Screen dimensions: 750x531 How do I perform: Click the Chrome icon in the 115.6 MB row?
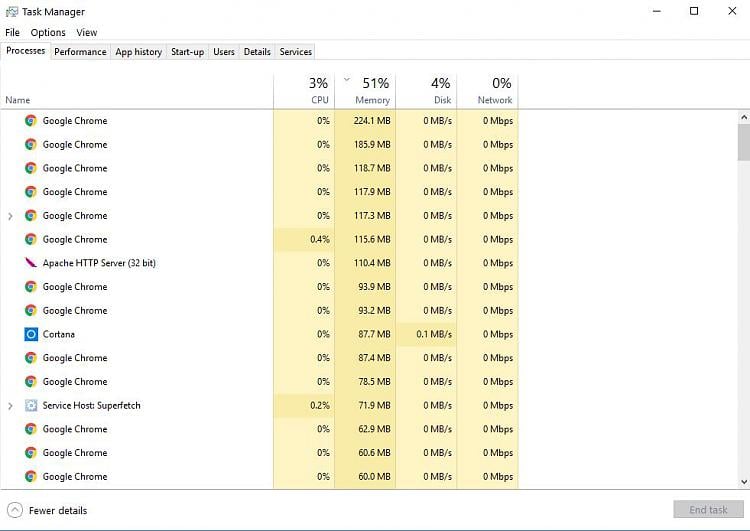[x=31, y=239]
